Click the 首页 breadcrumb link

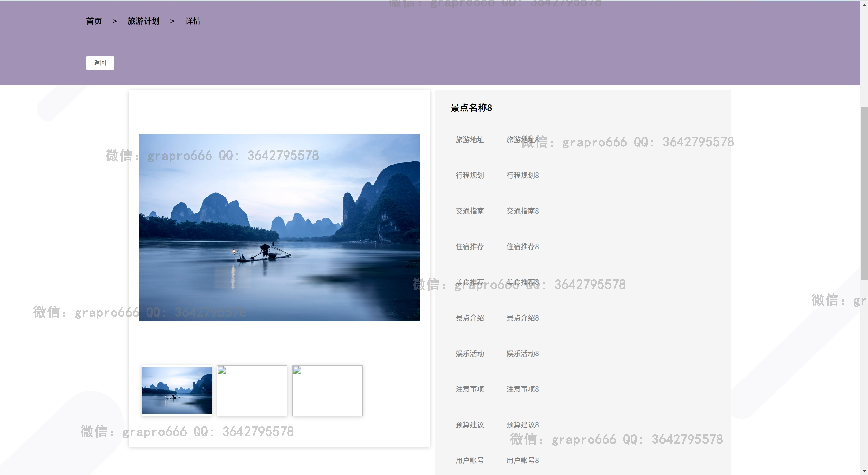[x=94, y=21]
